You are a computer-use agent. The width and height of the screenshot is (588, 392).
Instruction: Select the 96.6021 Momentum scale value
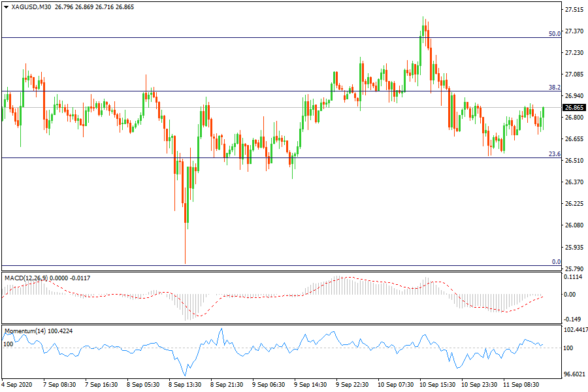(x=575, y=374)
